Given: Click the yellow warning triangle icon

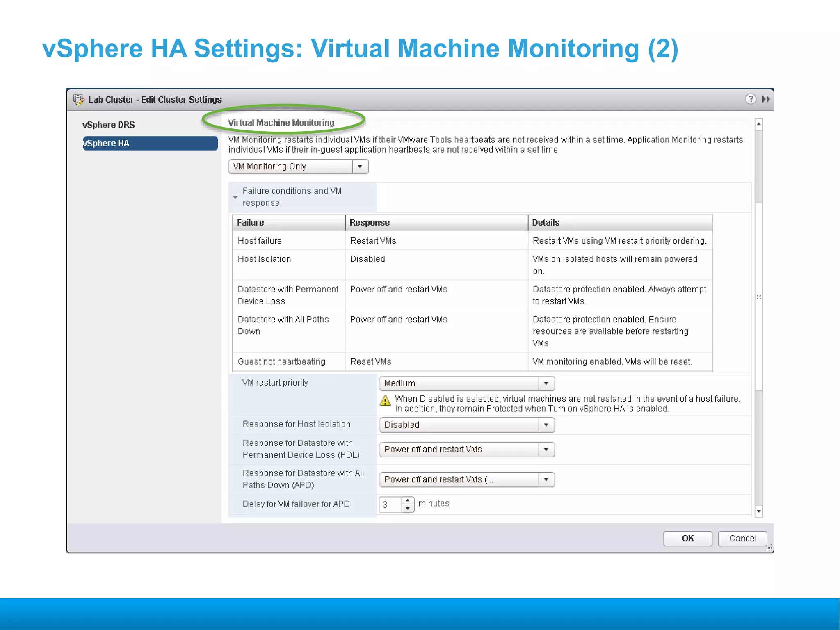Looking at the screenshot, I should pyautogui.click(x=385, y=401).
